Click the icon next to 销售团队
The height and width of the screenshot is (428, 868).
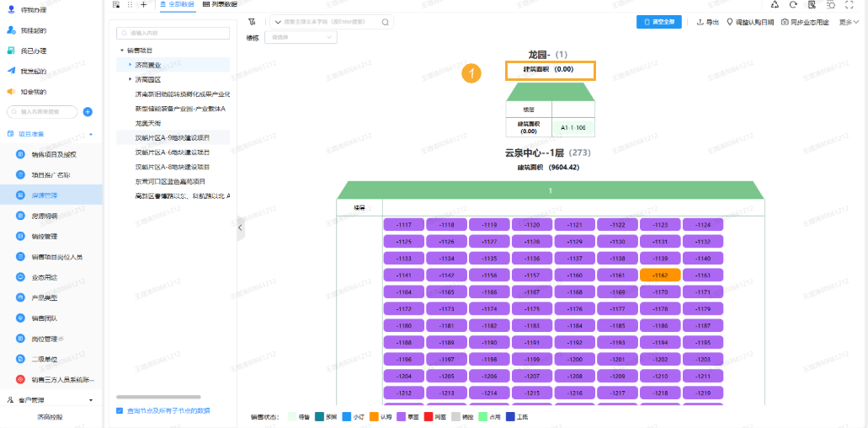(20, 318)
